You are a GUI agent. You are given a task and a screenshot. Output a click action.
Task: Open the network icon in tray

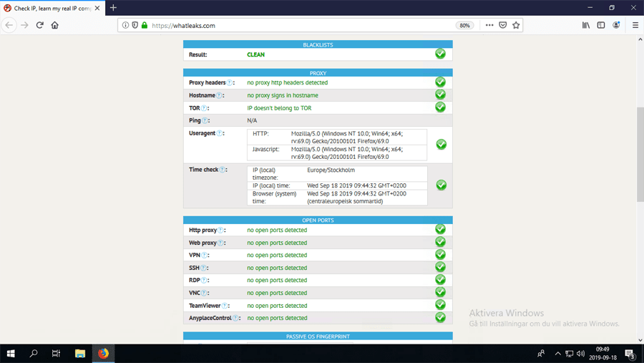click(x=570, y=354)
